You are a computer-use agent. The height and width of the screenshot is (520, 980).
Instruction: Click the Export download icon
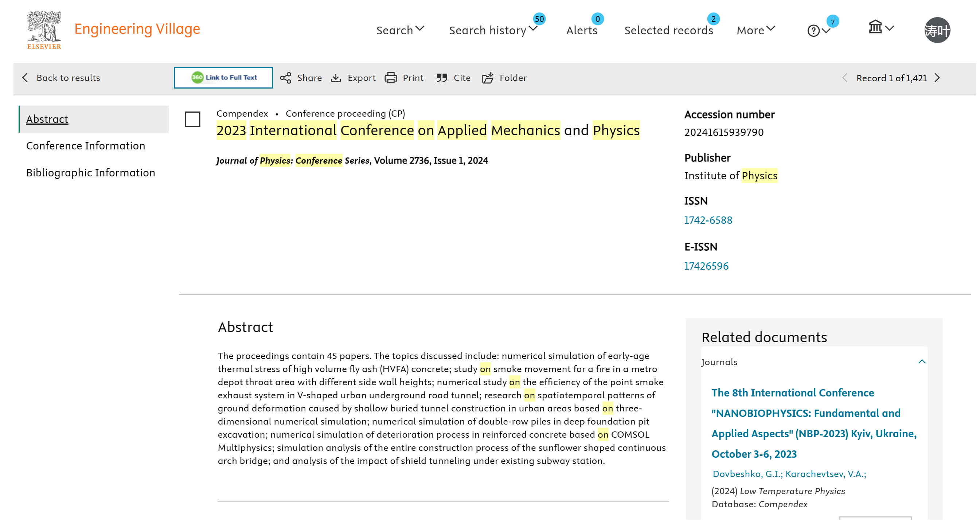(336, 78)
